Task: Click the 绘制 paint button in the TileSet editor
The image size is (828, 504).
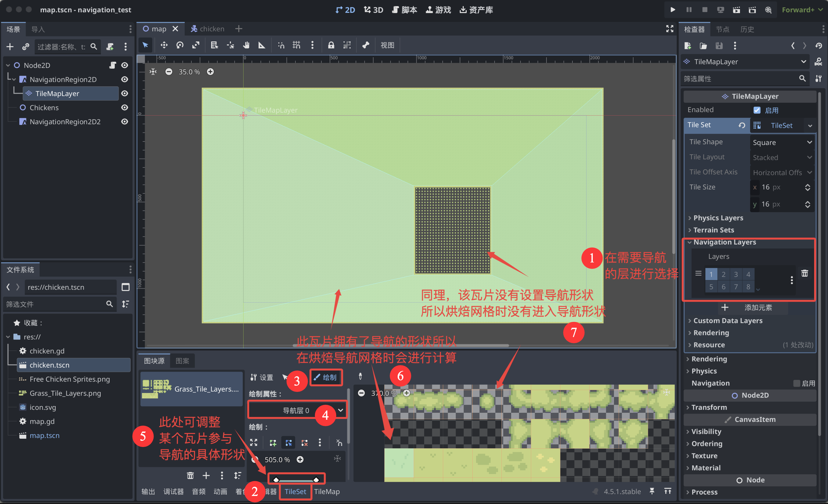Action: (325, 377)
